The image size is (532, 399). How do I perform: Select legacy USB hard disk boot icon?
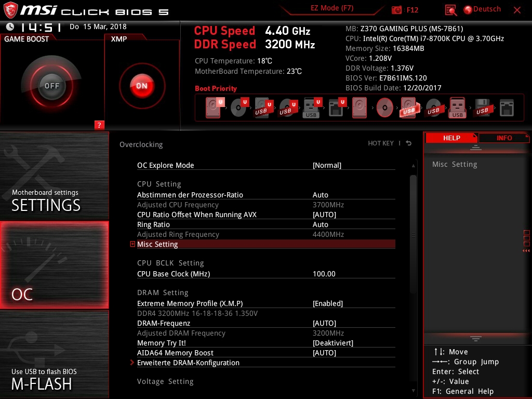pyautogui.click(x=409, y=108)
